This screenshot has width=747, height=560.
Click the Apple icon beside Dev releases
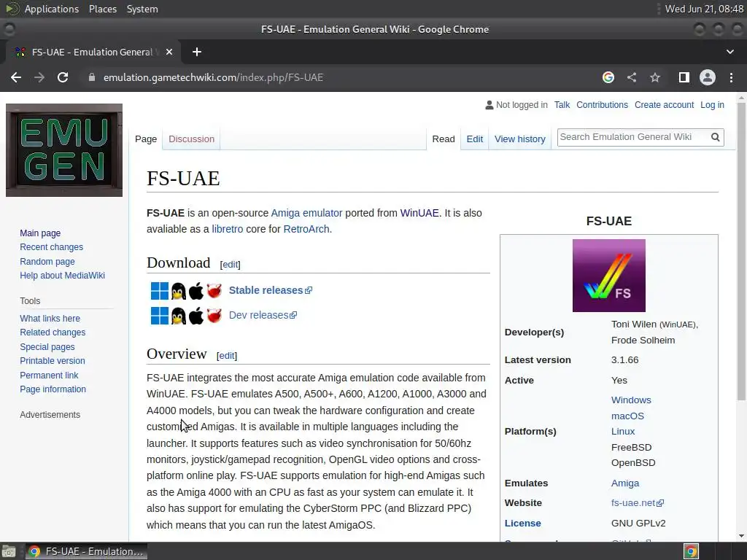pos(196,316)
